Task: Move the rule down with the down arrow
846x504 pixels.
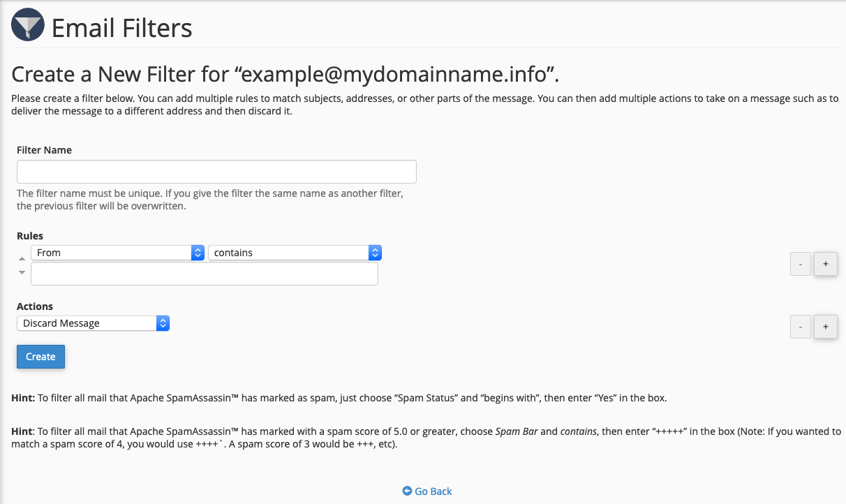Action: 22,272
